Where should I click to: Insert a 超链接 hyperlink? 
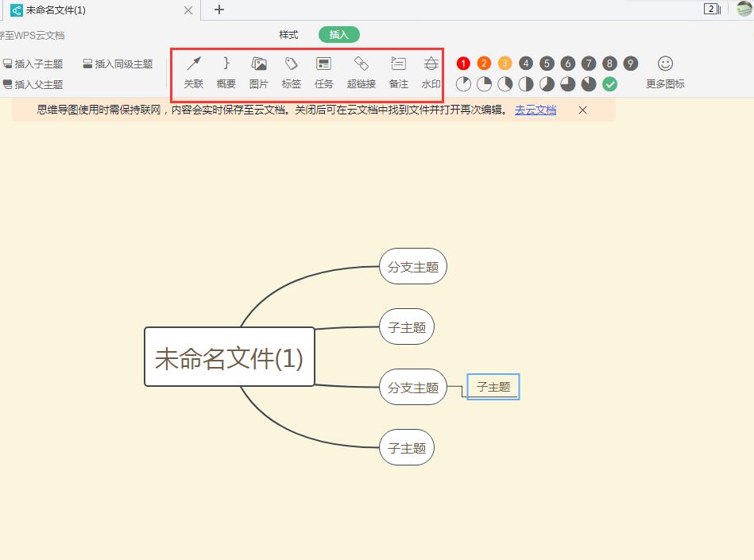tap(362, 72)
